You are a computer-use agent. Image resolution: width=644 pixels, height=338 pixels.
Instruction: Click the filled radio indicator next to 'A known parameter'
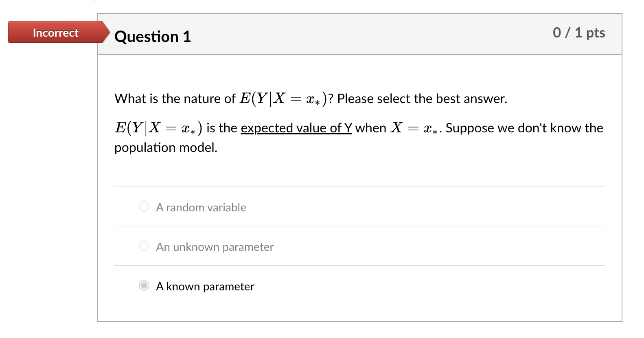144,286
